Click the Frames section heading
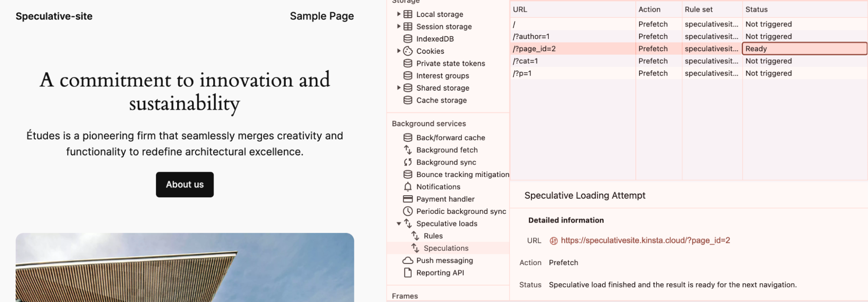The height and width of the screenshot is (302, 868). [405, 296]
